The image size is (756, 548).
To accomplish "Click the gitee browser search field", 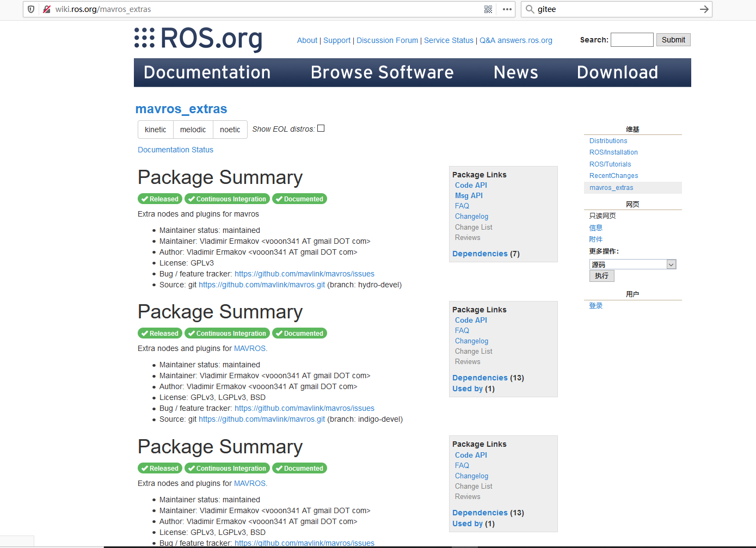I will tap(616, 9).
